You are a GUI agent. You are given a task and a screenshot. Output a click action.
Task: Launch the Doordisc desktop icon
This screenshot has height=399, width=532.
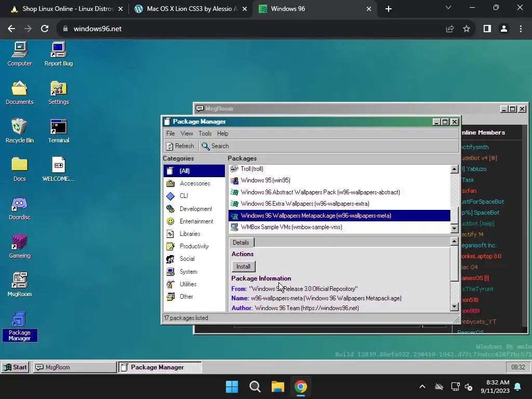[x=19, y=208]
